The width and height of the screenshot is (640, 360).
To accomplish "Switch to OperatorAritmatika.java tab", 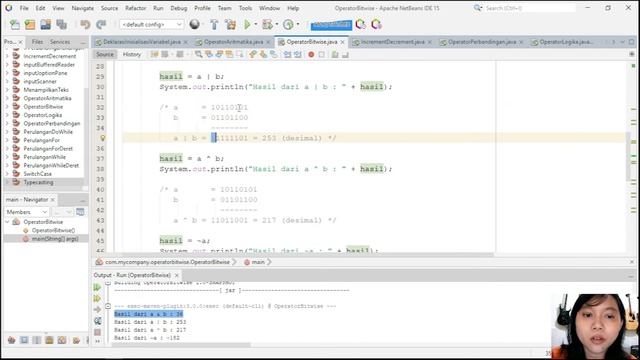I will [x=233, y=42].
